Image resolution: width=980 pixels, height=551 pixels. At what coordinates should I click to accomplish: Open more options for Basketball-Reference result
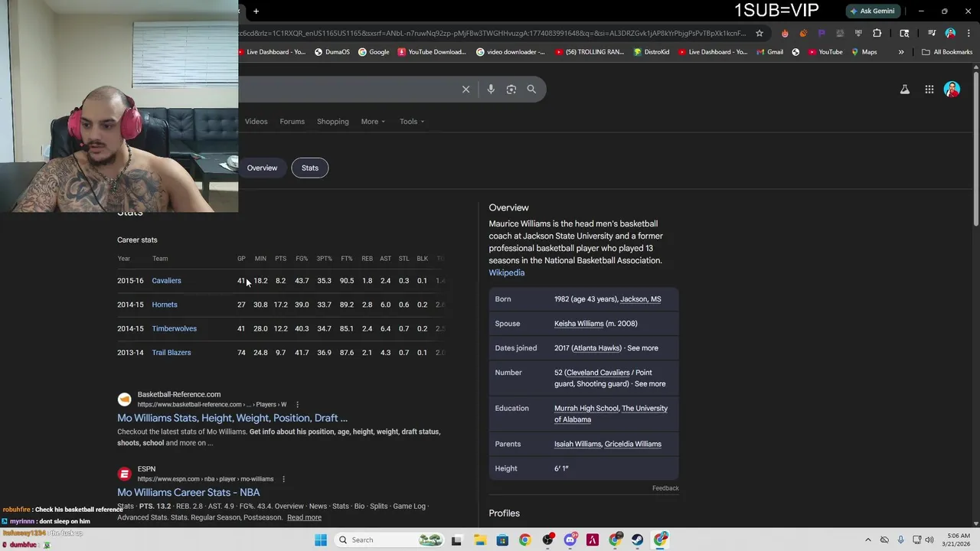tap(297, 405)
